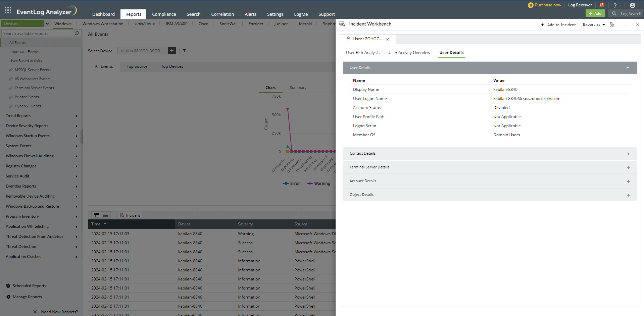Open the Compliance tab
Image resolution: width=644 pixels, height=316 pixels.
[164, 14]
